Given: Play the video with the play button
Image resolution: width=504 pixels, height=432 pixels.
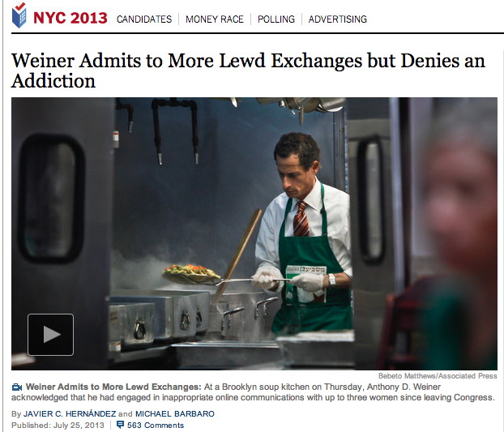Looking at the screenshot, I should [50, 335].
